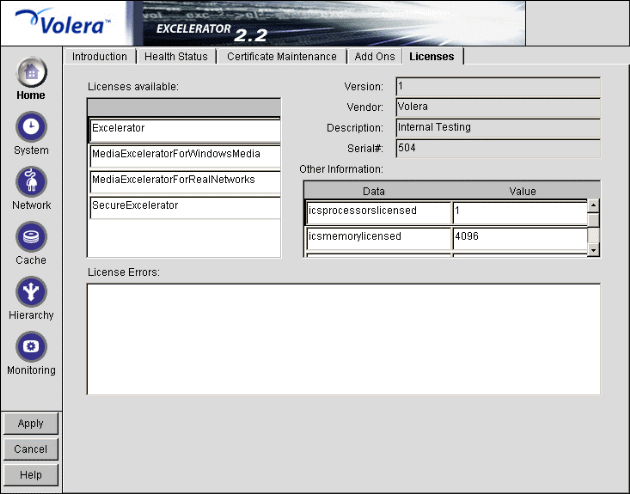Select the Excelerator license
This screenshot has height=494, width=630.
click(185, 130)
